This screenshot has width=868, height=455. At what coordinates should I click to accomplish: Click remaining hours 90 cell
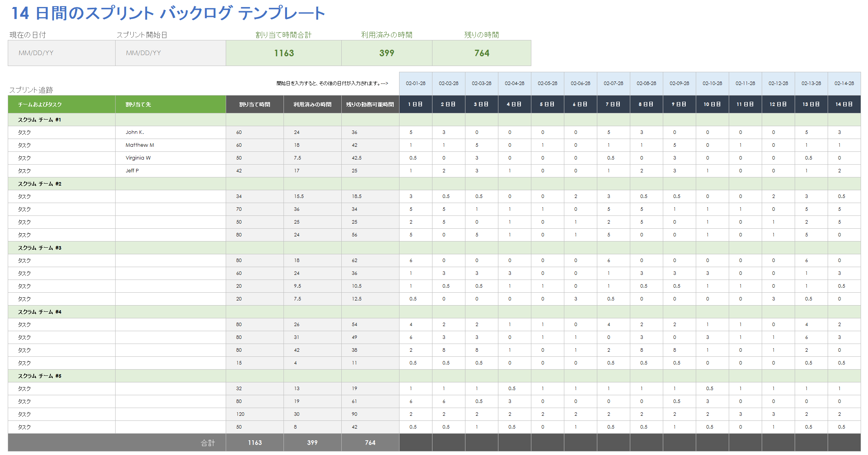(370, 414)
